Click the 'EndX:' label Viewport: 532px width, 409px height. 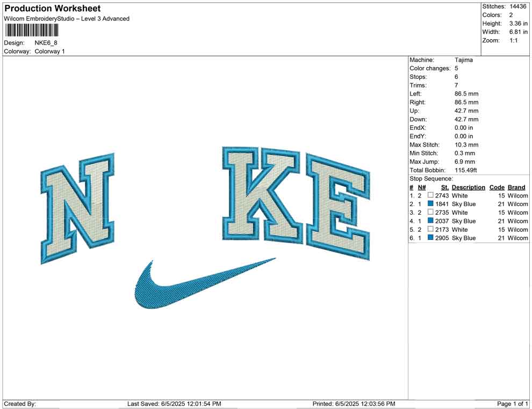[418, 128]
